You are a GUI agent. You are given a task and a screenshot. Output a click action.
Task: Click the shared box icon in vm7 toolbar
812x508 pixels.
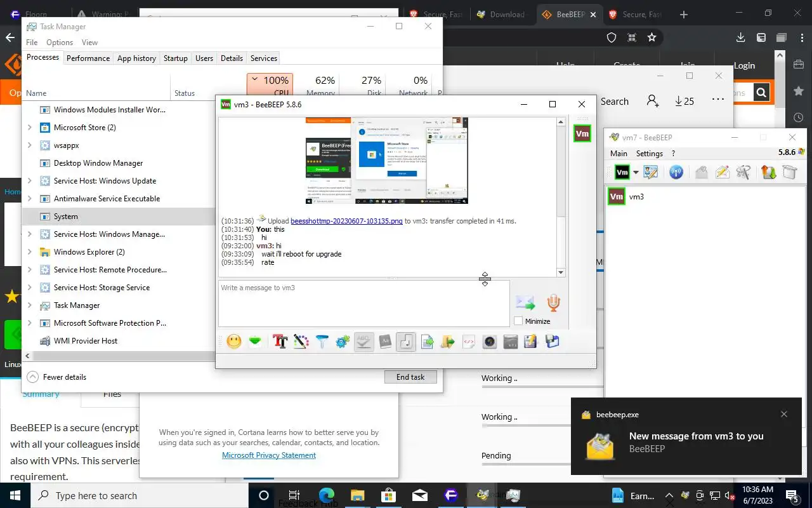790,172
